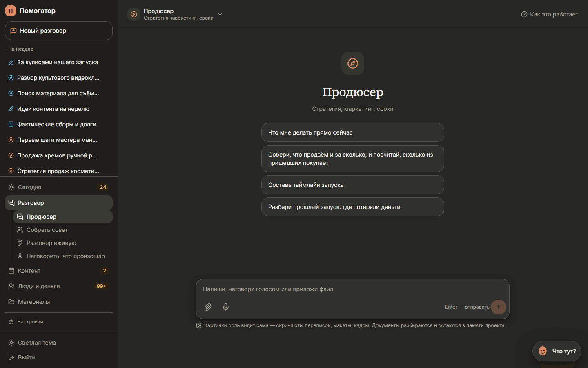The height and width of the screenshot is (368, 588).
Task: Start a Новый разговор
Action: coord(59,31)
